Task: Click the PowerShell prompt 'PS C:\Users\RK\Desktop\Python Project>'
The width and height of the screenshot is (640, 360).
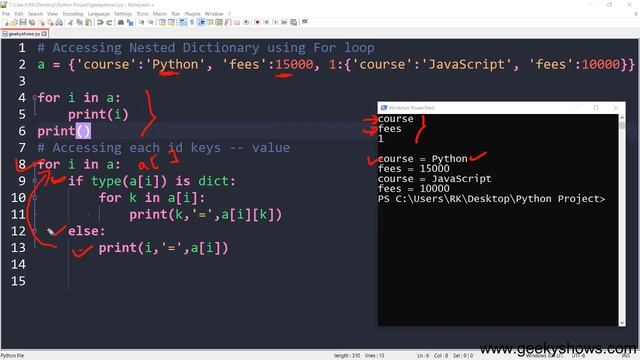Action: coord(491,199)
